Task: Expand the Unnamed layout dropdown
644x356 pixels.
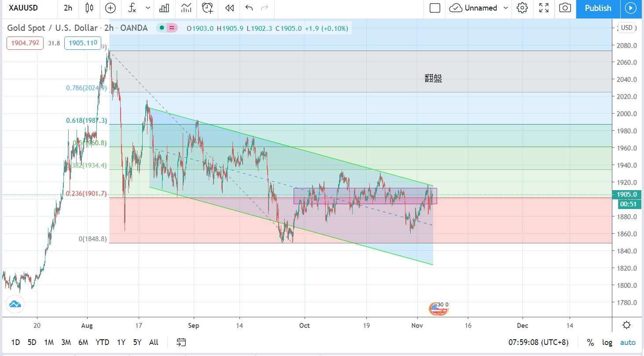Action: [x=506, y=8]
